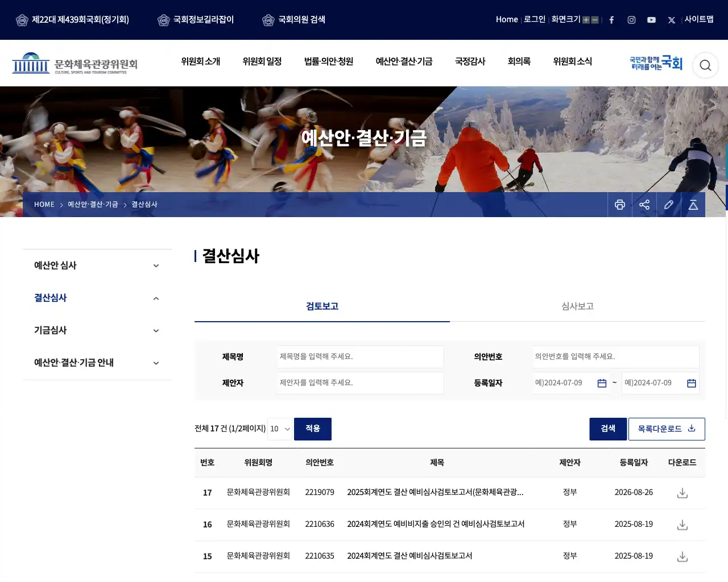Open the 2024회계연도 결산 예비심사검토보고서 title
The height and width of the screenshot is (582, 728).
click(409, 556)
